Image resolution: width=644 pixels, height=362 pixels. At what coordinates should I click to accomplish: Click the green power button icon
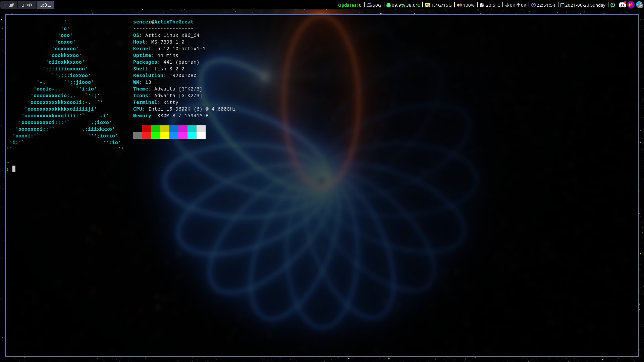pos(612,5)
